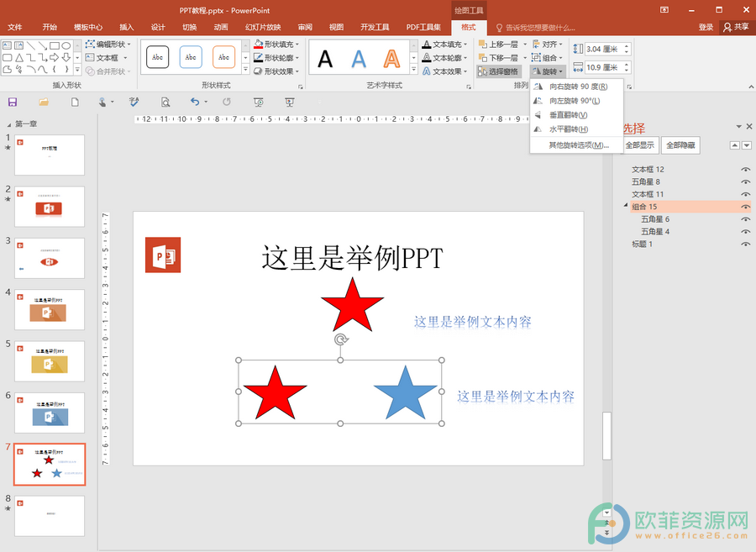Collapse the 组合 15 tree node
756x552 pixels.
(626, 205)
